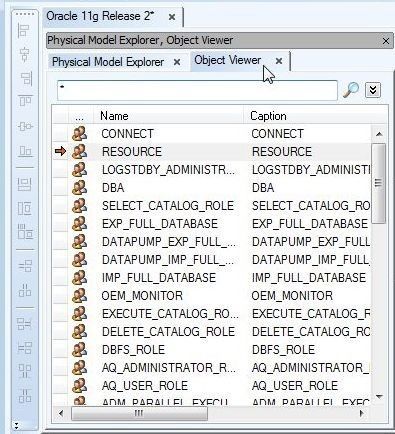
Task: Click the align vertical middles toolbar icon
Action: (x=25, y=126)
